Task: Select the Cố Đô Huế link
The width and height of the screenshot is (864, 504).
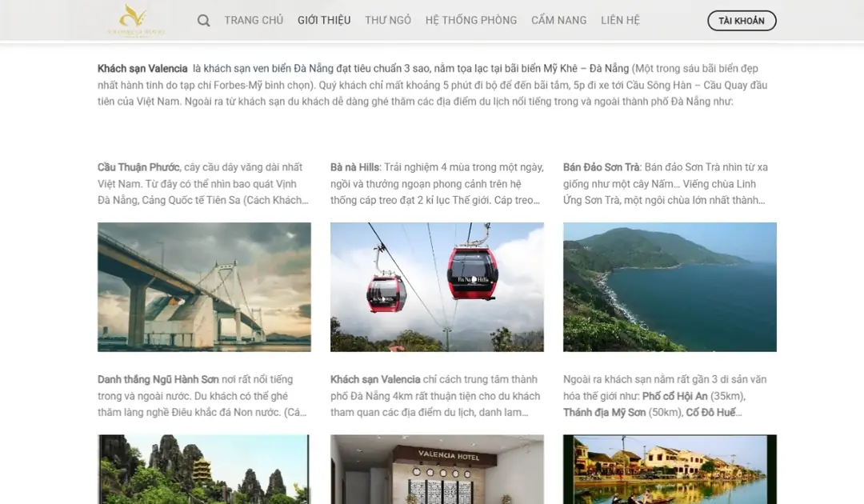Action: pos(712,412)
